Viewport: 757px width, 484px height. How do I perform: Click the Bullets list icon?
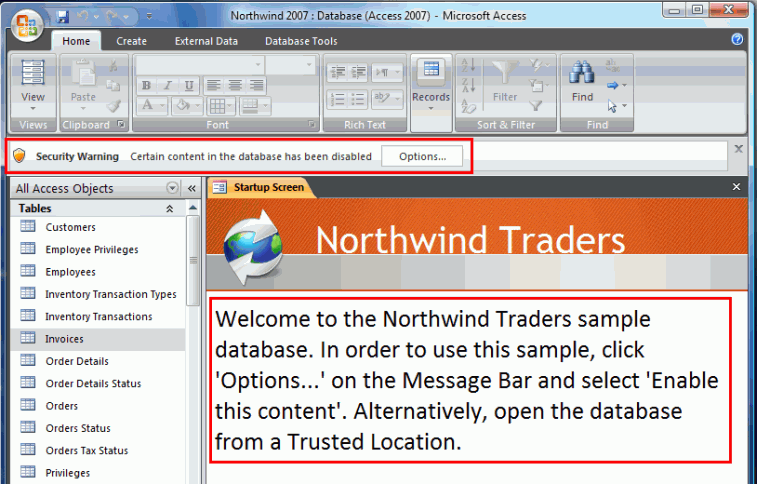click(x=358, y=99)
